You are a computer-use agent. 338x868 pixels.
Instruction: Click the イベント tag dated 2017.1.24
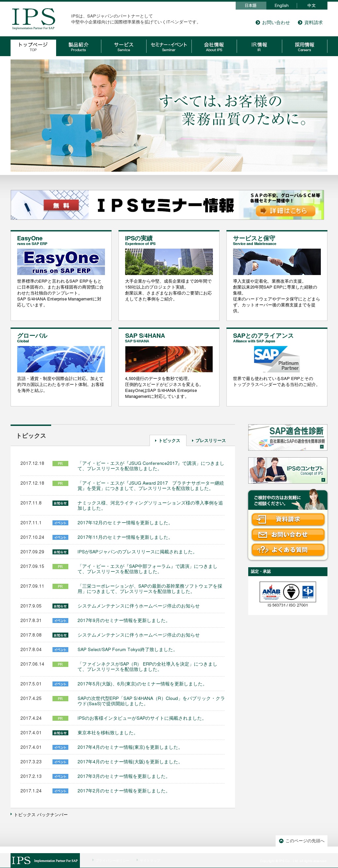pos(60,791)
